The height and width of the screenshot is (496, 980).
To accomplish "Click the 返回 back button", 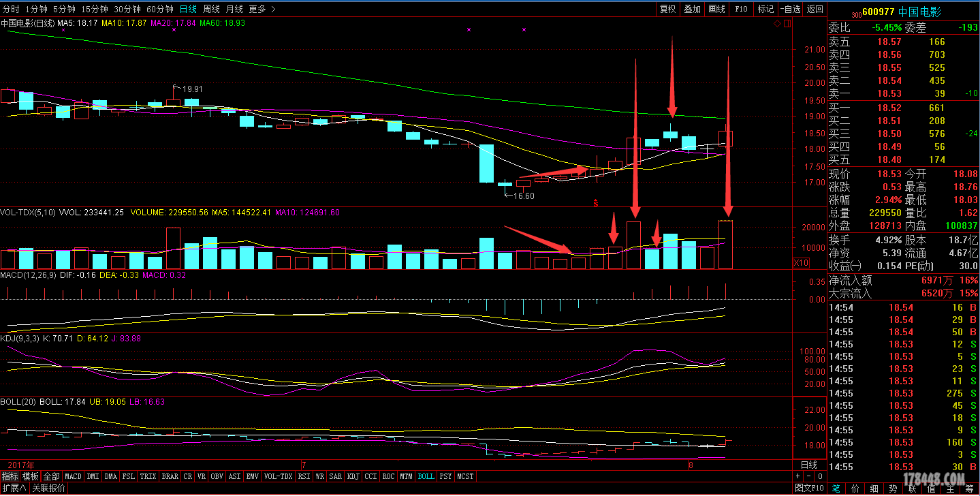I will (815, 9).
